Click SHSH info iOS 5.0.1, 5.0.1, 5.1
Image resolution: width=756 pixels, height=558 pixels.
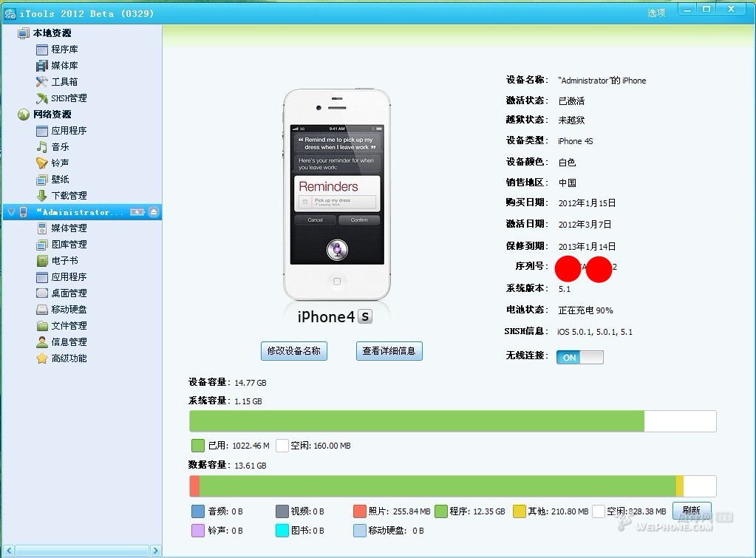[x=594, y=332]
